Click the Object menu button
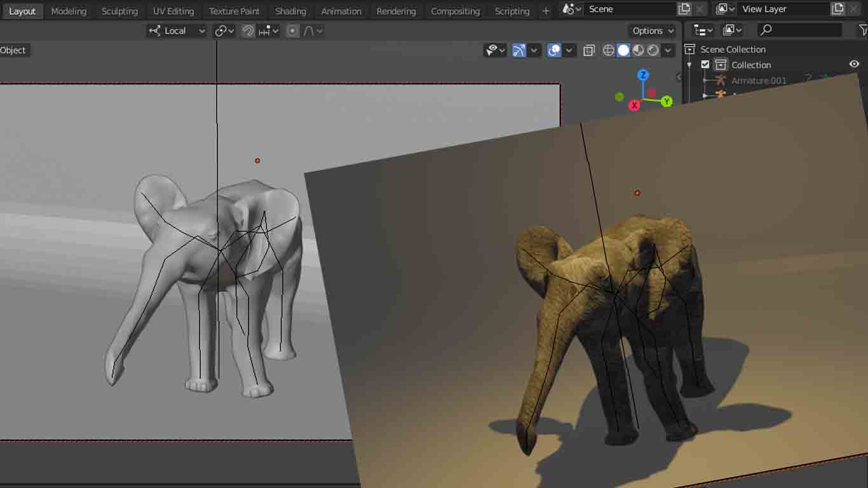The image size is (868, 488). 13,50
